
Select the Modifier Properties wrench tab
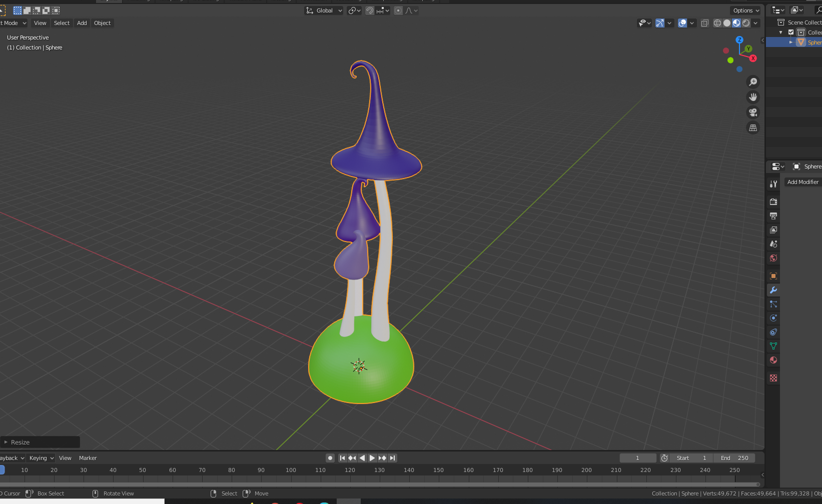(x=773, y=290)
